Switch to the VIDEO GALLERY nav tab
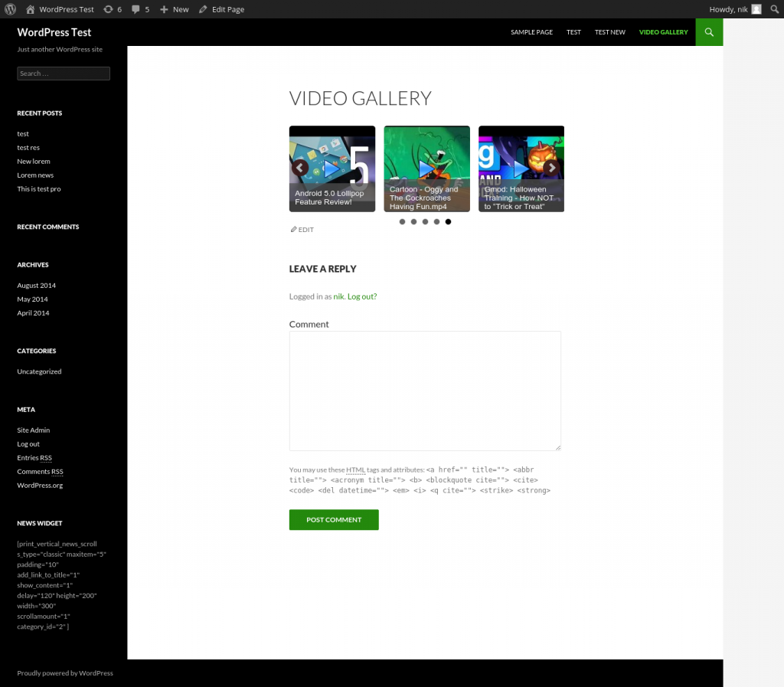 pyautogui.click(x=663, y=32)
